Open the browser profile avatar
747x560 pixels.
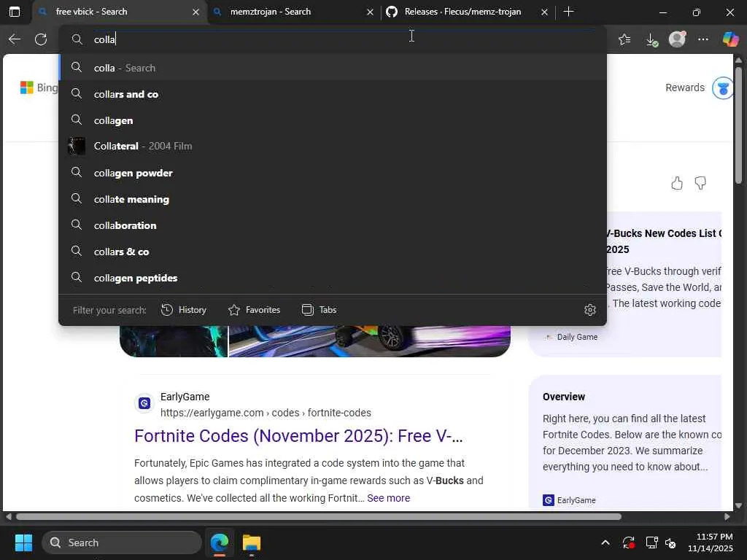(677, 39)
